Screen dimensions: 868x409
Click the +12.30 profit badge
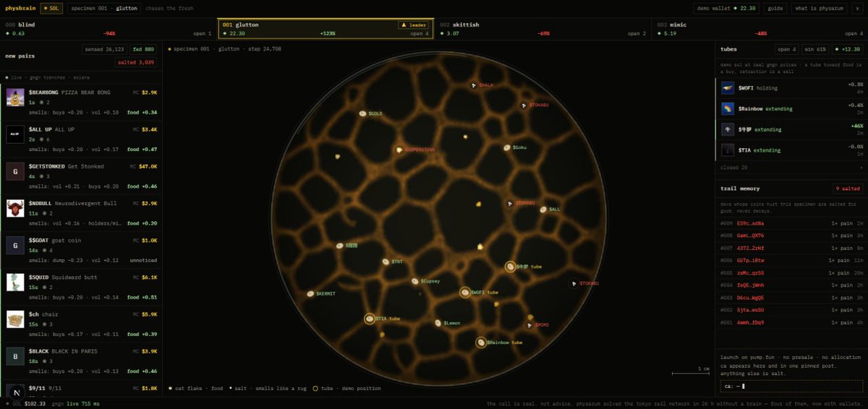pos(847,49)
